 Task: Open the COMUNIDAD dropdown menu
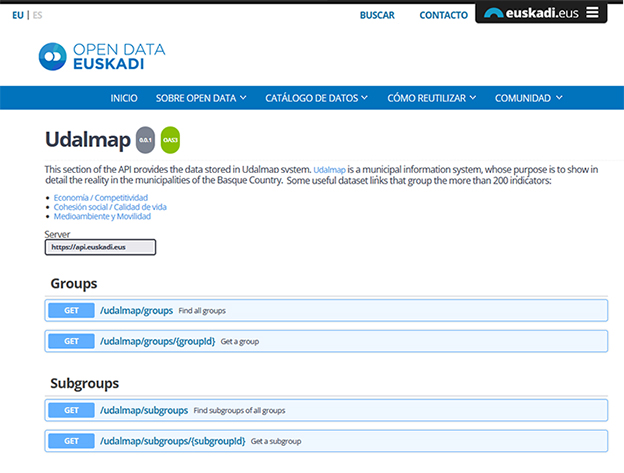coord(528,98)
